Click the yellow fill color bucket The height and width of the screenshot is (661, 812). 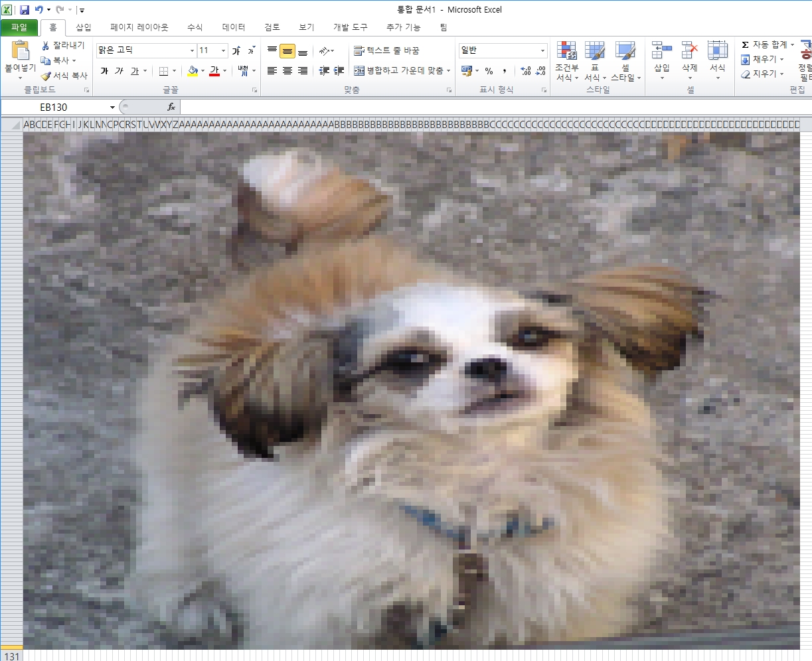point(193,71)
